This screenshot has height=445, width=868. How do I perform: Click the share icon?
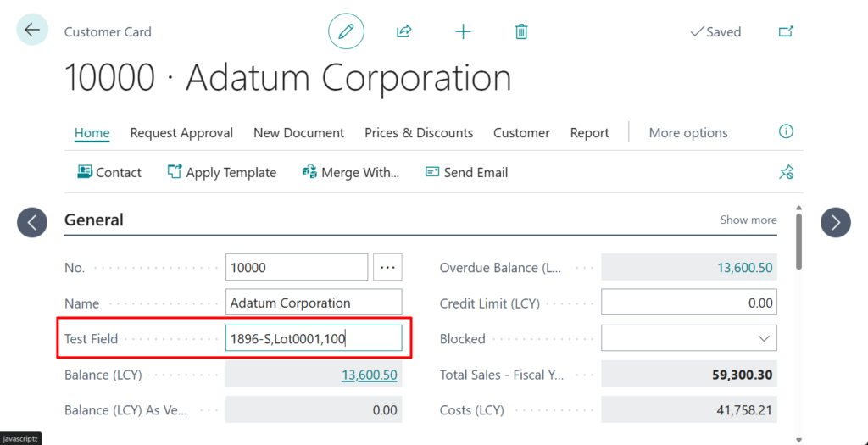pyautogui.click(x=403, y=31)
